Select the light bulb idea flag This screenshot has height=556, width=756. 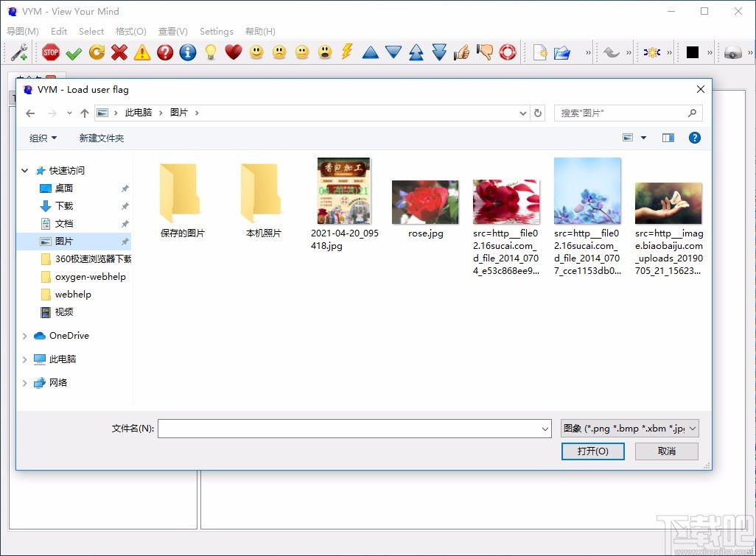tap(211, 52)
